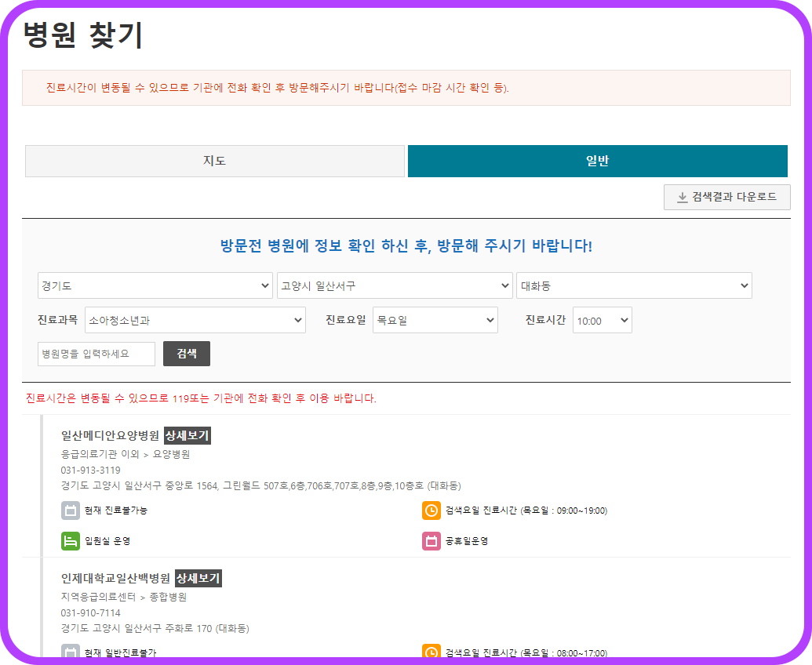Click the address 중앙로 1564, 그린월드
The height and width of the screenshot is (665, 812).
click(x=261, y=486)
